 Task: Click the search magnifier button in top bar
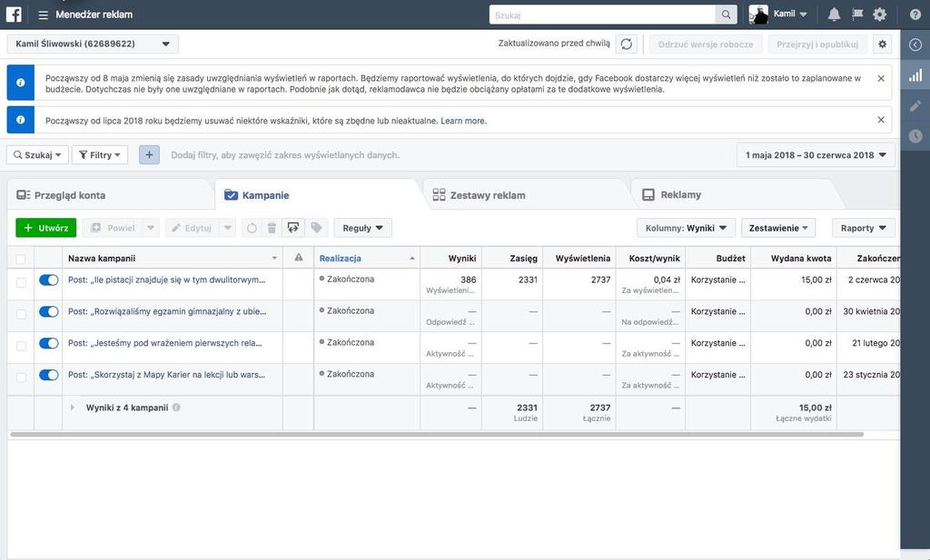(x=726, y=15)
